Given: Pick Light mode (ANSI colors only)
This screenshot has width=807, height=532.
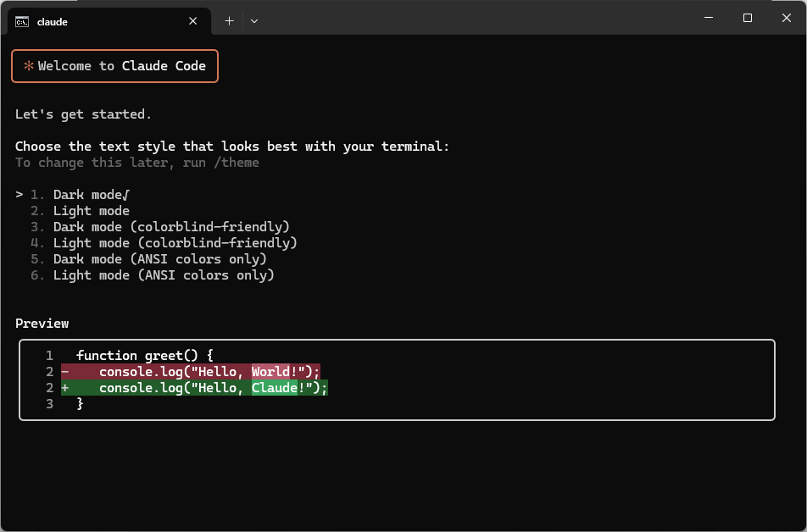Looking at the screenshot, I should tap(153, 275).
